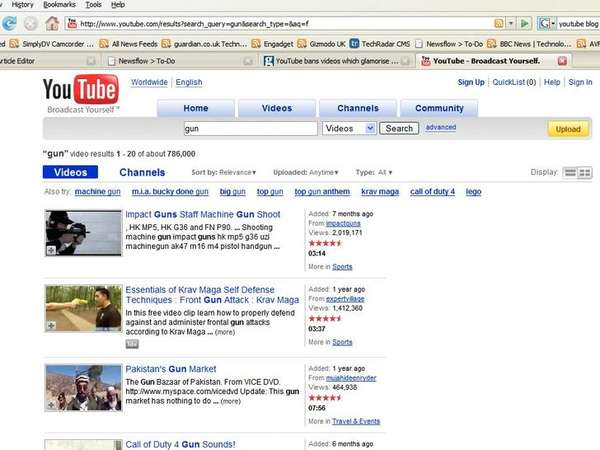Expand Sort by Relevance dropdown
The image size is (600, 450).
[224, 173]
